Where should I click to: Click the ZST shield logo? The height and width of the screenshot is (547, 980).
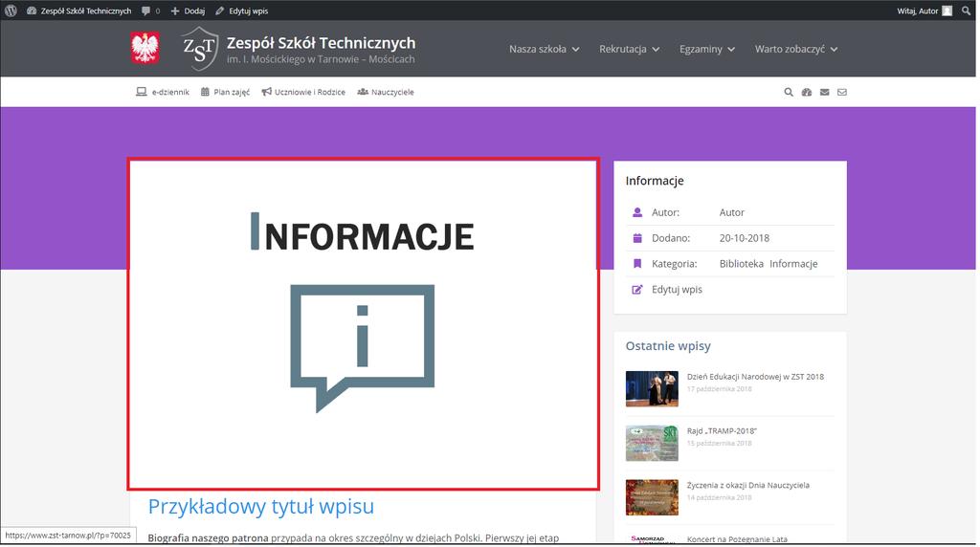199,49
